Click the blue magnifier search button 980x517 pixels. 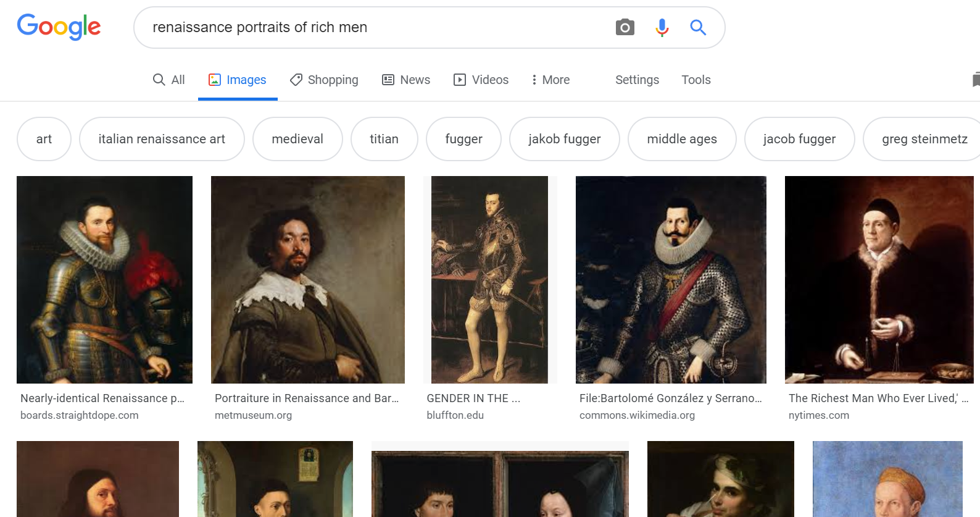698,27
